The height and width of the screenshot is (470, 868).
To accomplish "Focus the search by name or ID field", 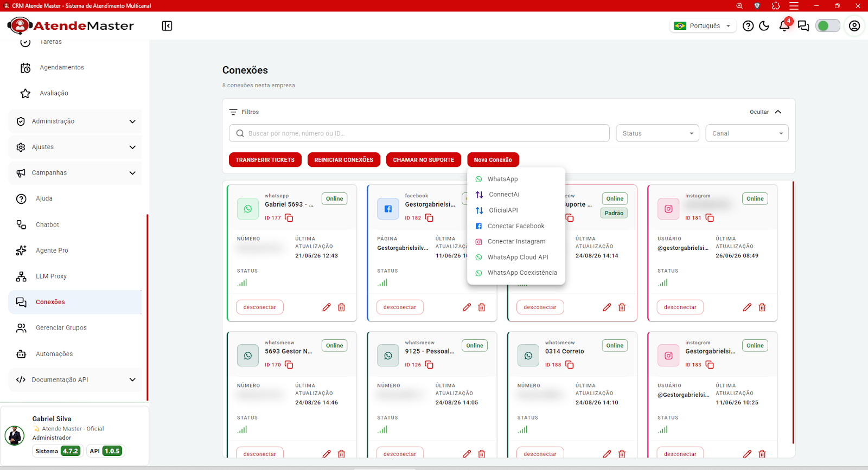I will coord(419,133).
